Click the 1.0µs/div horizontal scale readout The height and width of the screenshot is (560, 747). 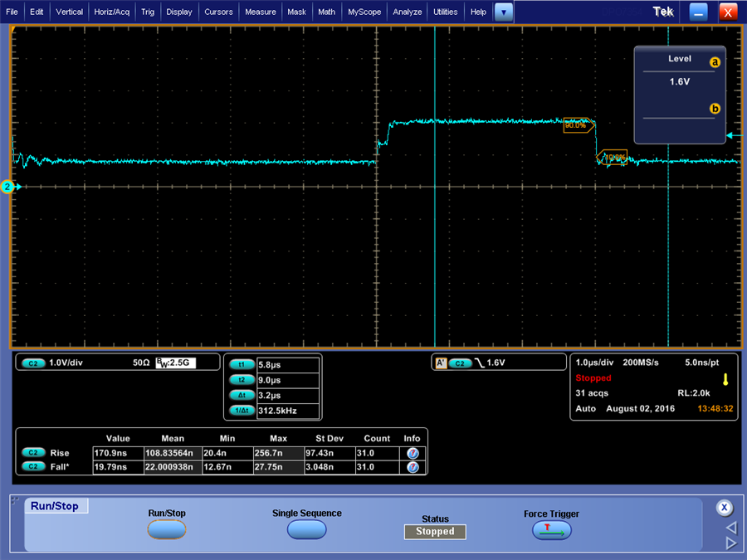(x=594, y=363)
